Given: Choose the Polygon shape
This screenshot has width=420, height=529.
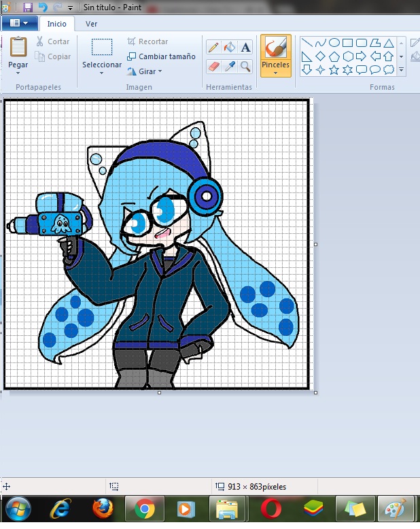Looking at the screenshot, I should pyautogui.click(x=375, y=43).
